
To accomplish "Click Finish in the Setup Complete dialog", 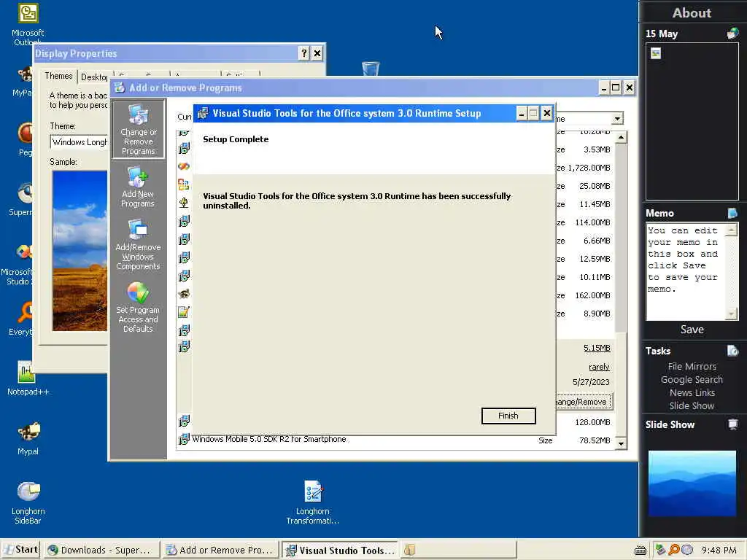I will tap(508, 416).
